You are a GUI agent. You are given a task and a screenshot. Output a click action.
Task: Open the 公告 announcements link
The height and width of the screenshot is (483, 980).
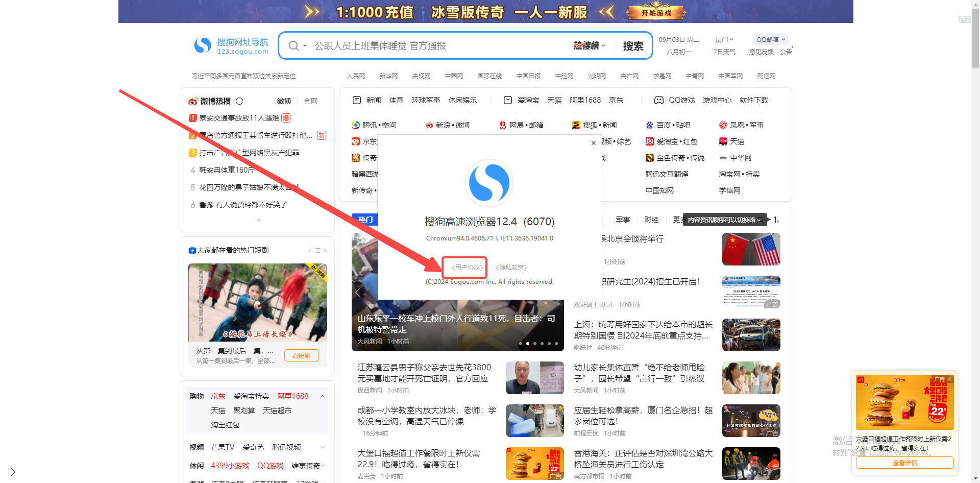point(786,52)
